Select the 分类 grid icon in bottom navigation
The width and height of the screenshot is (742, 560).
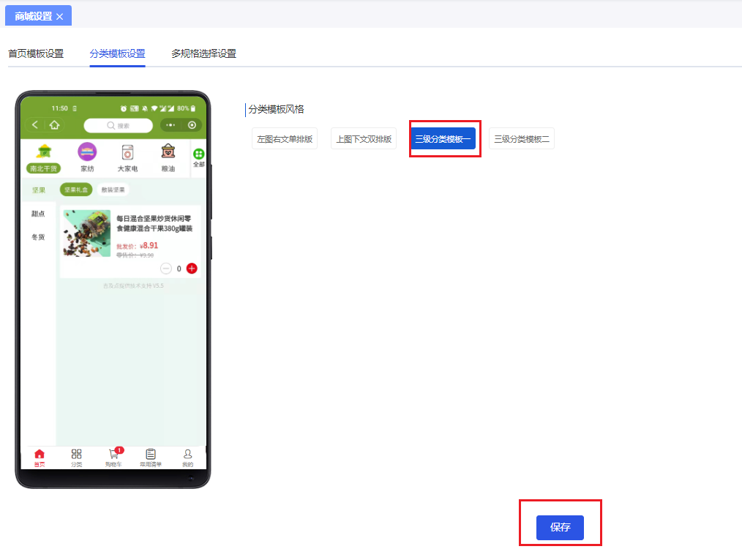click(76, 456)
